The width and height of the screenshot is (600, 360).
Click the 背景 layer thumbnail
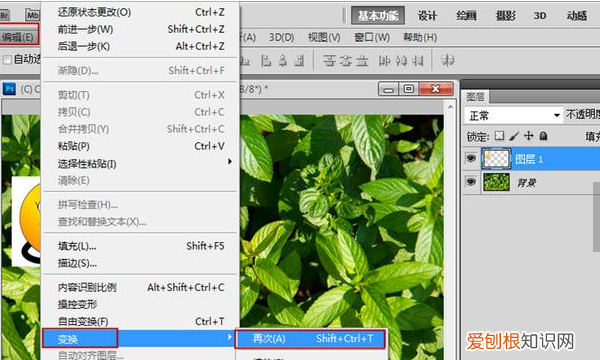(496, 182)
